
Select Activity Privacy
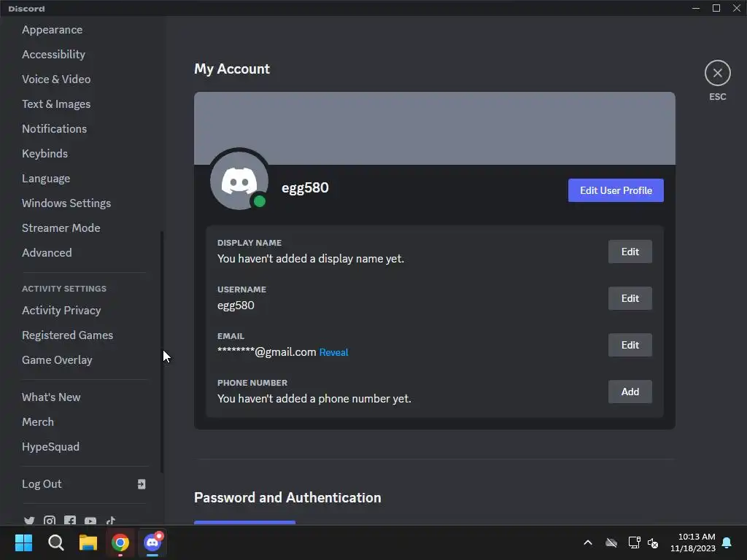point(61,310)
